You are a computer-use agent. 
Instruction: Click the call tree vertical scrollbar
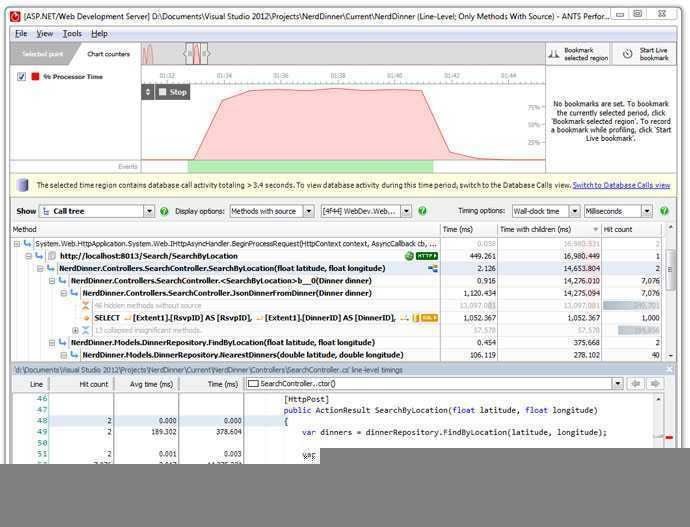coord(670,291)
